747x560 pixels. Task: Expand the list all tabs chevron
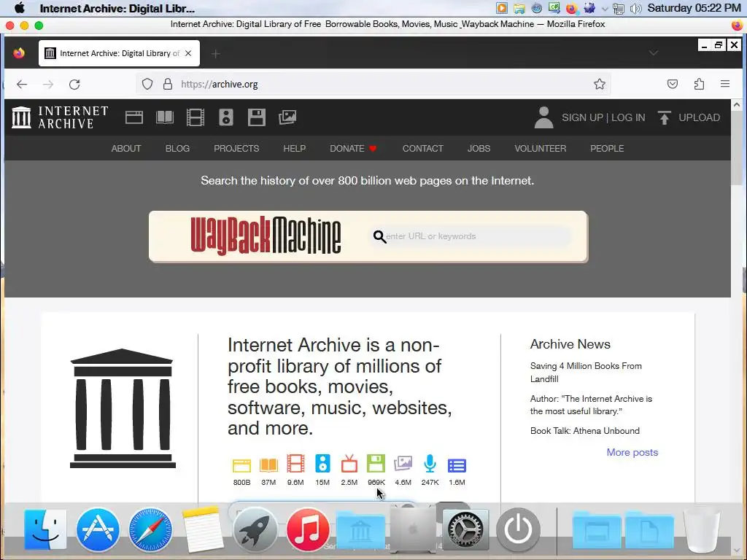pos(654,52)
